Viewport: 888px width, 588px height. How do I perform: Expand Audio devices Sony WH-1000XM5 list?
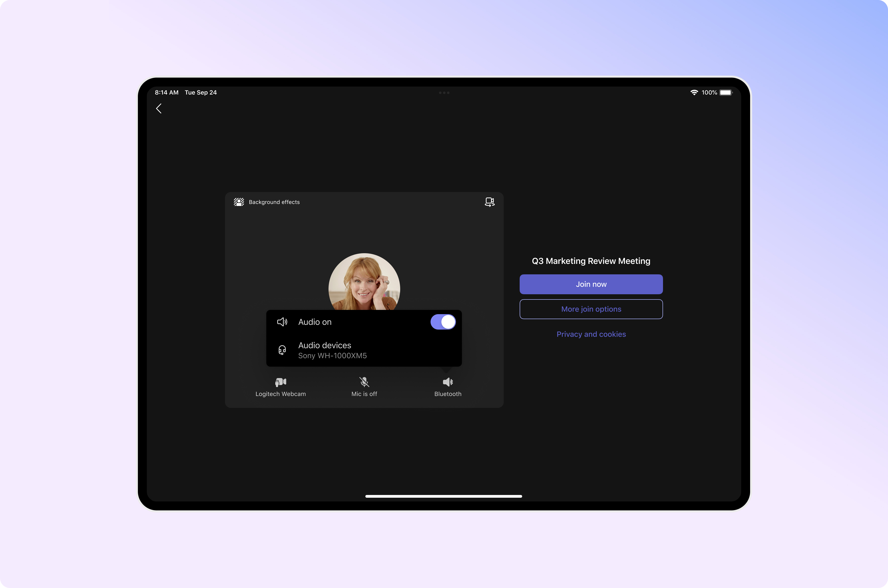pyautogui.click(x=364, y=350)
